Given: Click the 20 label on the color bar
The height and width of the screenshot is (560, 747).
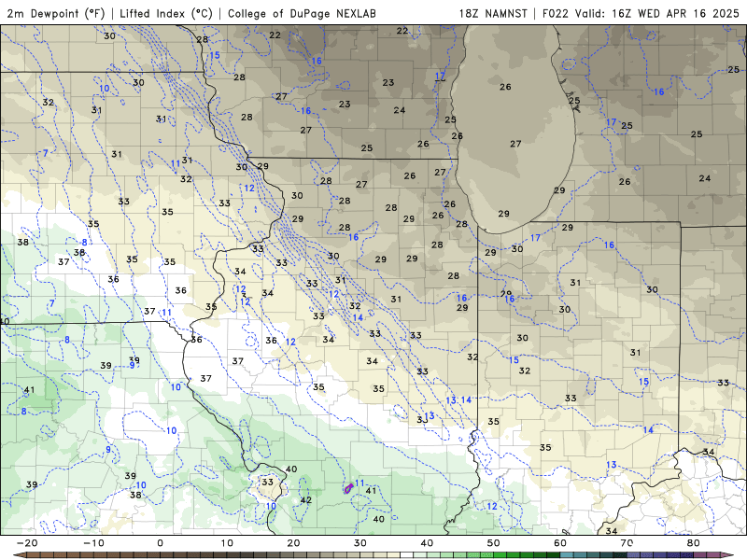Looking at the screenshot, I should tap(293, 543).
